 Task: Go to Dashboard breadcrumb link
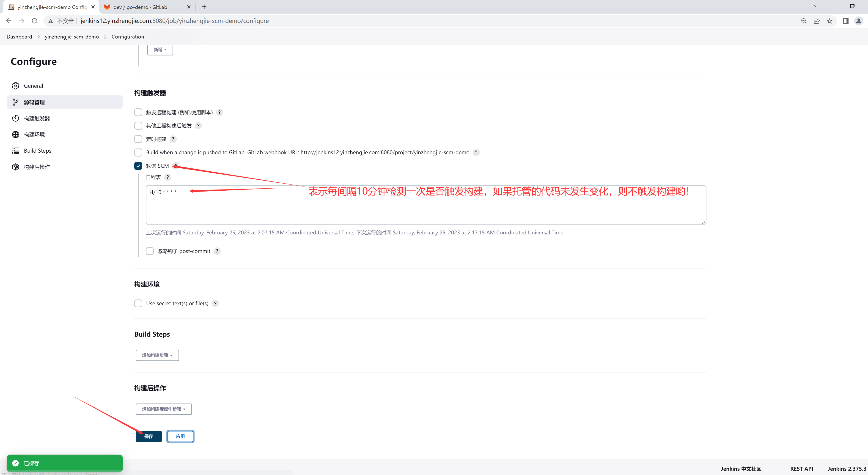point(19,37)
